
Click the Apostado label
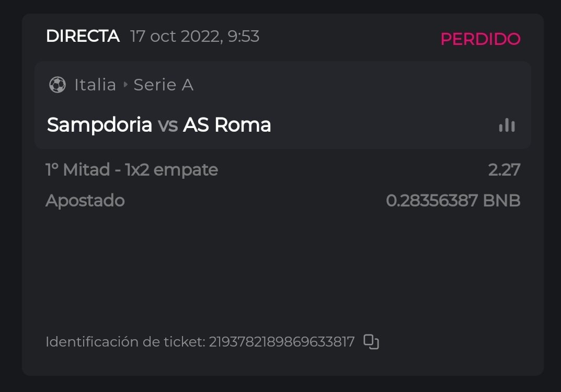tap(85, 201)
